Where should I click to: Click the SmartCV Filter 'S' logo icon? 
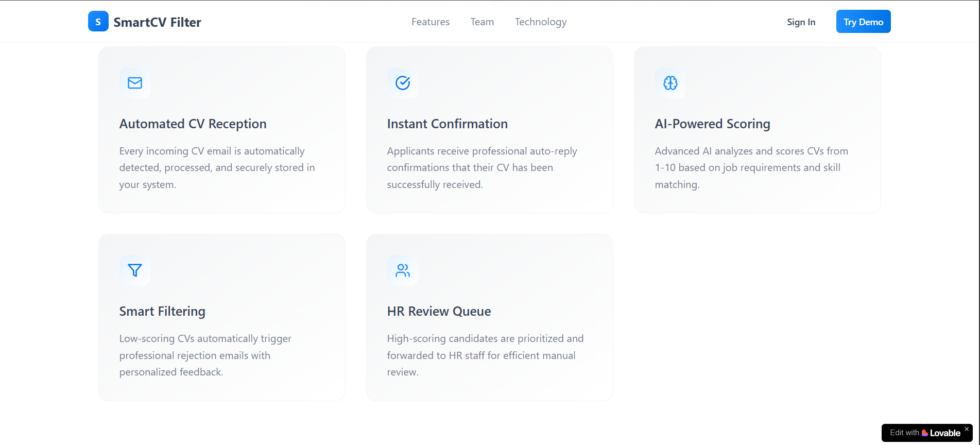pyautogui.click(x=98, y=21)
